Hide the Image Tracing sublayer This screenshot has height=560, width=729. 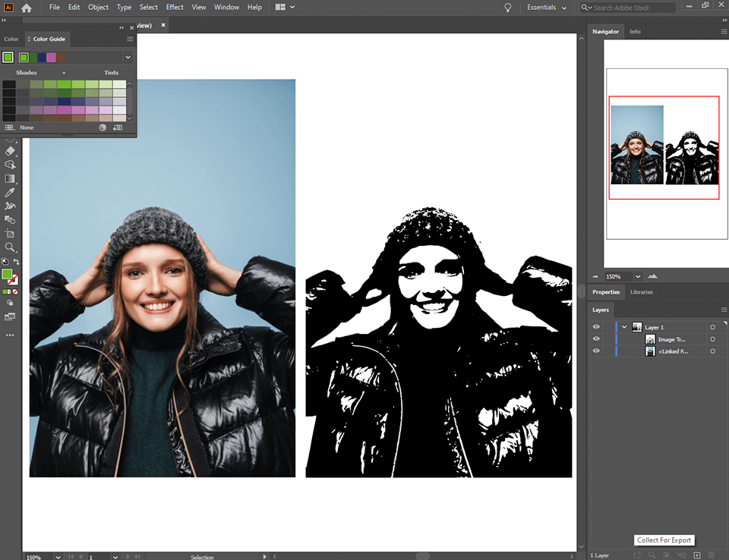(596, 339)
